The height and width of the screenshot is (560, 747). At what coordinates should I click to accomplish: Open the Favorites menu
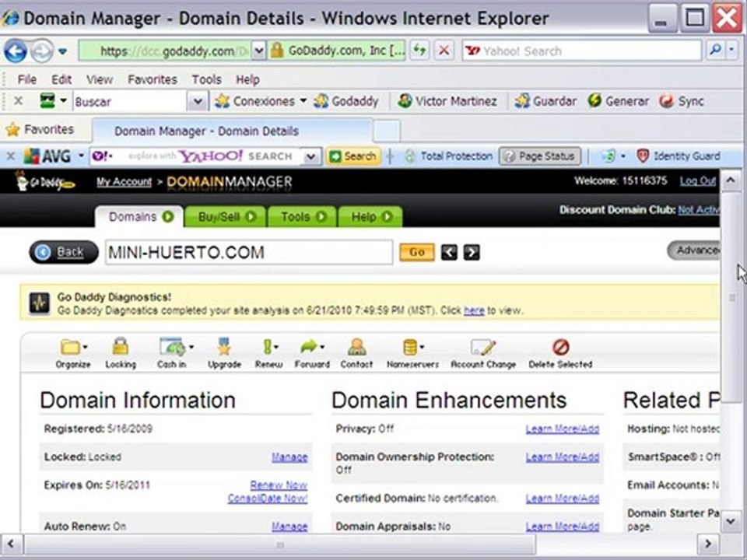click(x=153, y=79)
